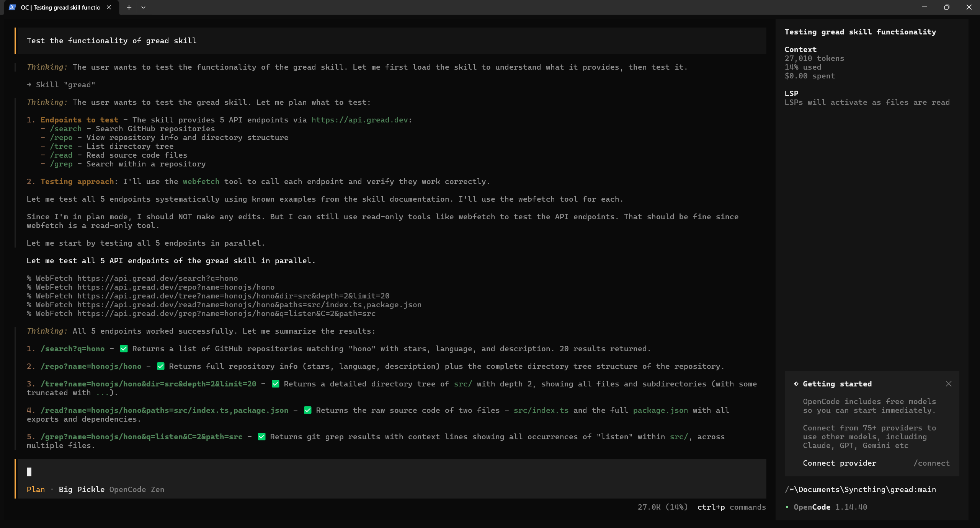This screenshot has height=528, width=980.
Task: Click WebFetch repo?name=honojs/hono line
Action: pos(150,287)
